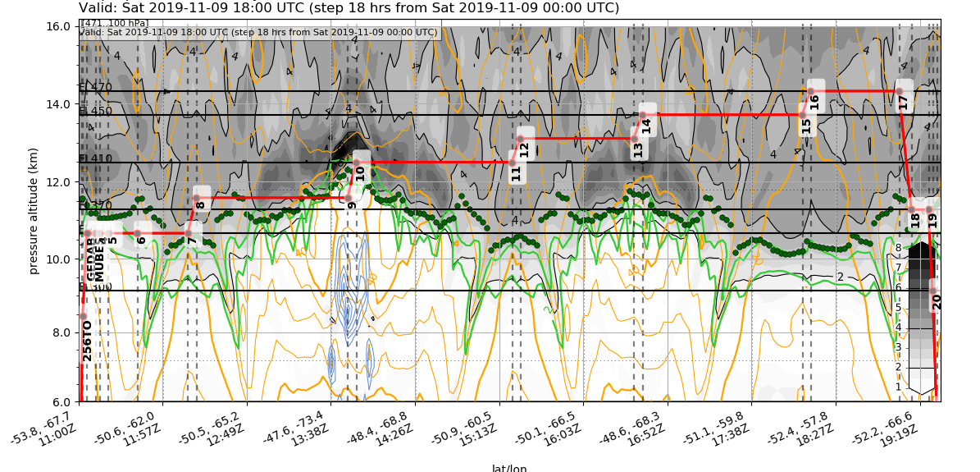Viewport: 980px width, 472px height.
Task: Select waypoint marker 19 on flight path
Action: (x=929, y=209)
